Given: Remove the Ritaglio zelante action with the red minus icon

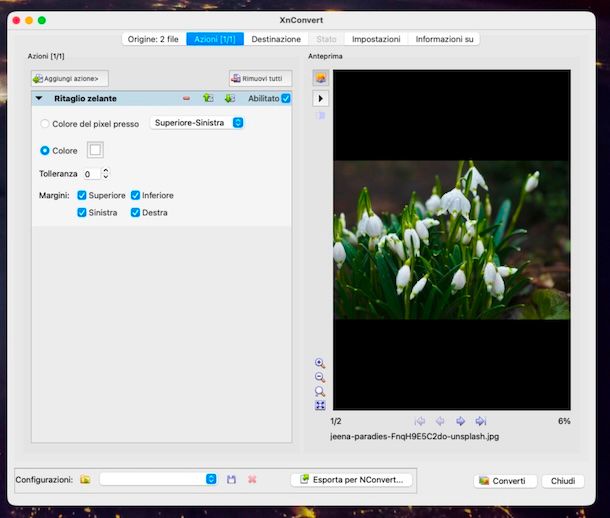Looking at the screenshot, I should (186, 98).
